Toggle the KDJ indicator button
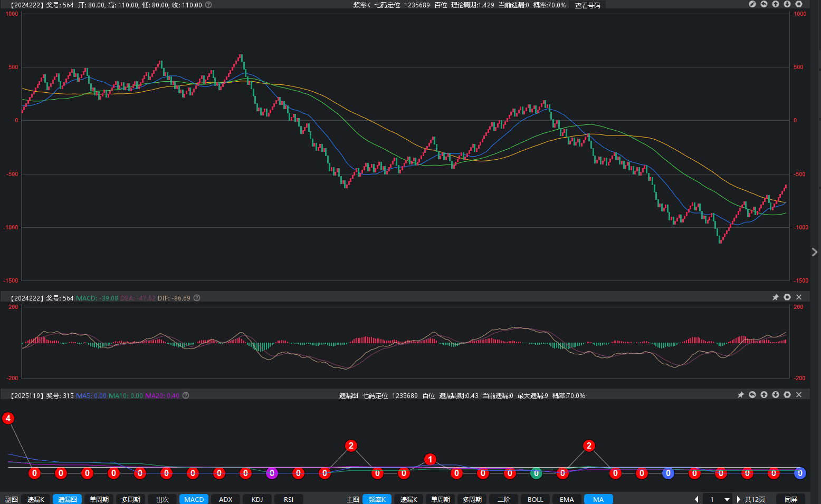Screen dimensions: 821x504 pos(257,499)
